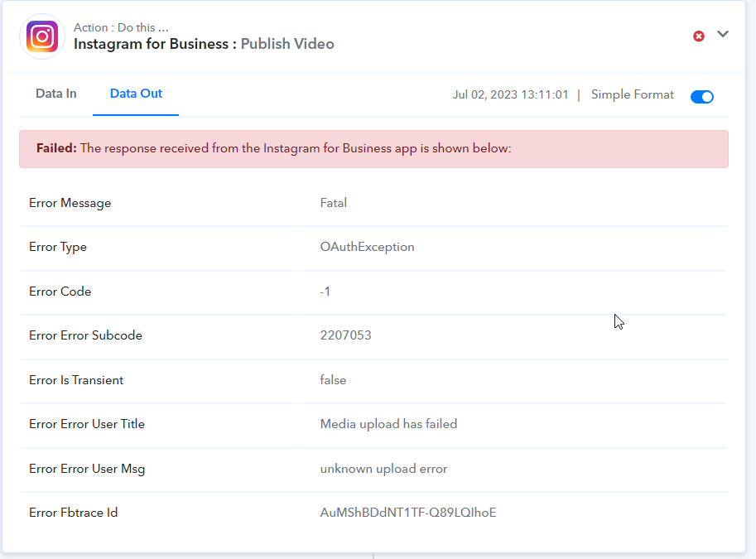Collapse the Publish Video action panel chevron
Viewport: 756px width, 559px height.
[x=723, y=34]
